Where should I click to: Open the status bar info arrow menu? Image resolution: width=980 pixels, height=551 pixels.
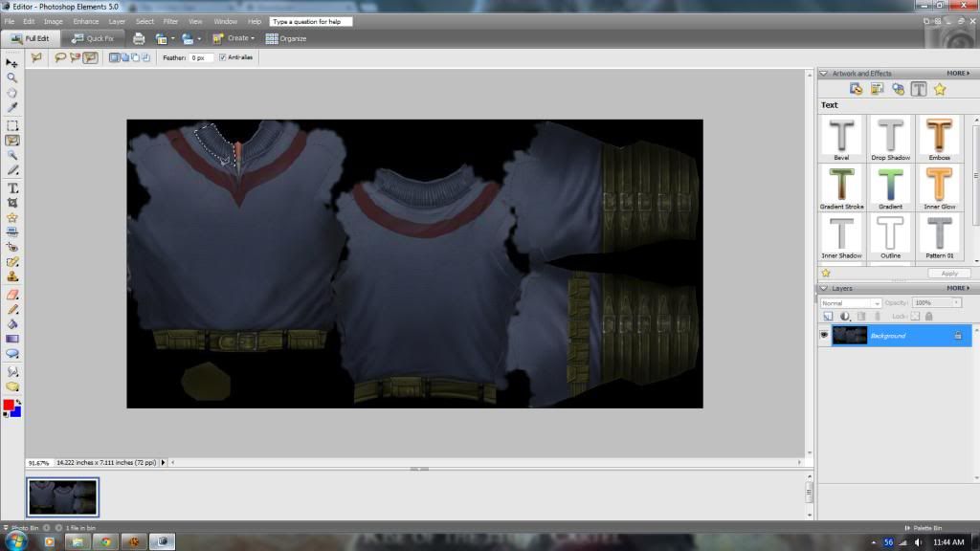tap(163, 463)
